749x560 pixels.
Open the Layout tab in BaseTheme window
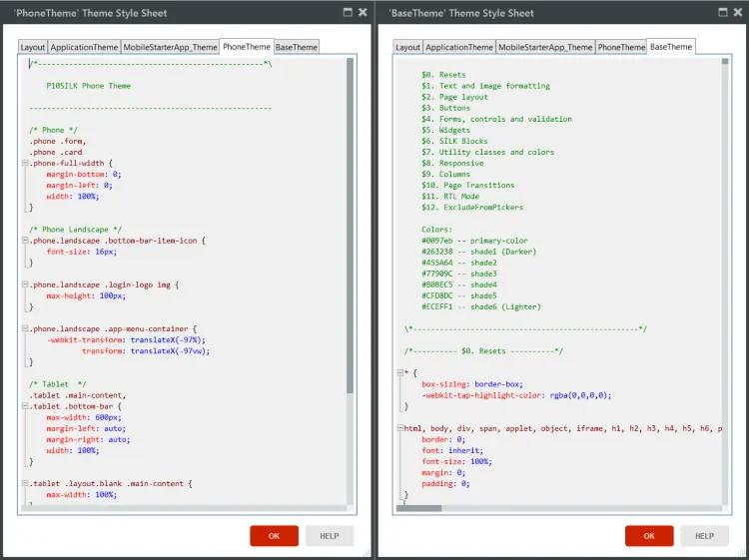point(407,47)
